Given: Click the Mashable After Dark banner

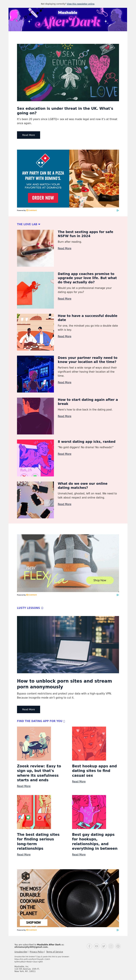Looking at the screenshot, I should pos(68,19).
